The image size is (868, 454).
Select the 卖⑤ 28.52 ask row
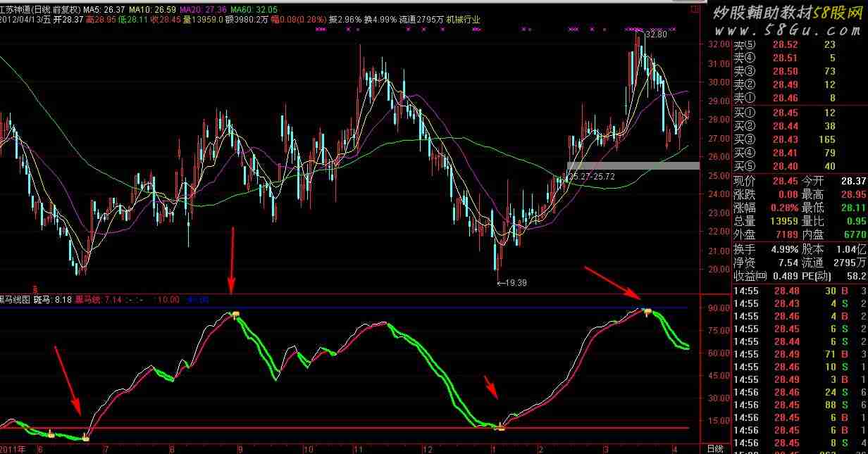pos(786,45)
